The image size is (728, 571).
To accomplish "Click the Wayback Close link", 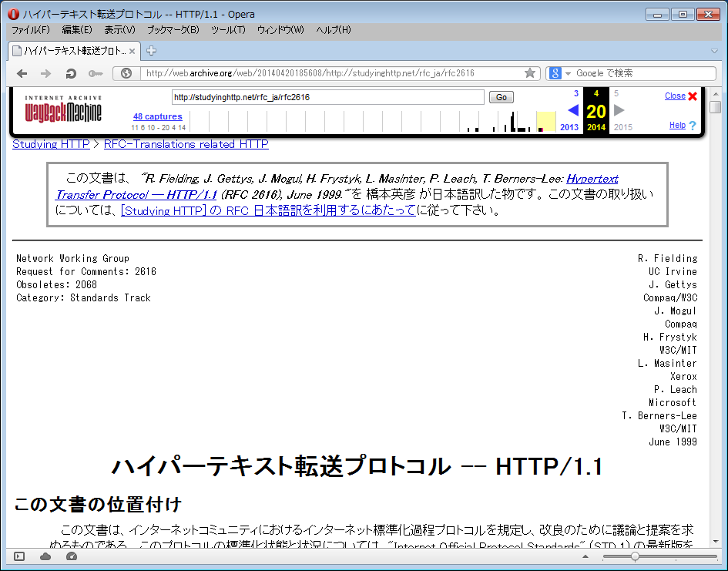I will (675, 96).
